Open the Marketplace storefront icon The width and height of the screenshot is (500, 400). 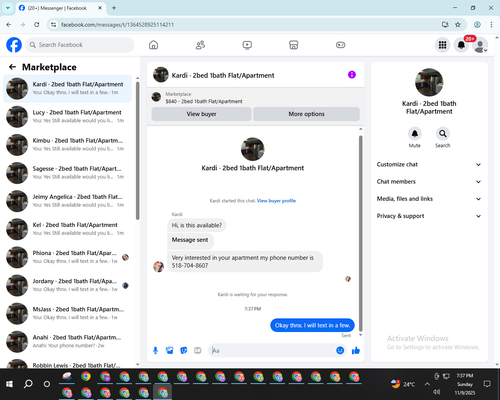294,45
